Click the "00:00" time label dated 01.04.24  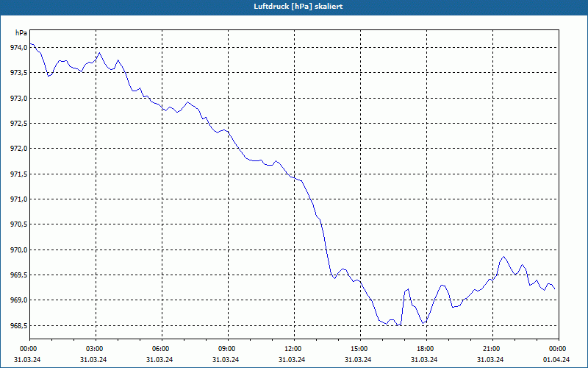click(559, 349)
